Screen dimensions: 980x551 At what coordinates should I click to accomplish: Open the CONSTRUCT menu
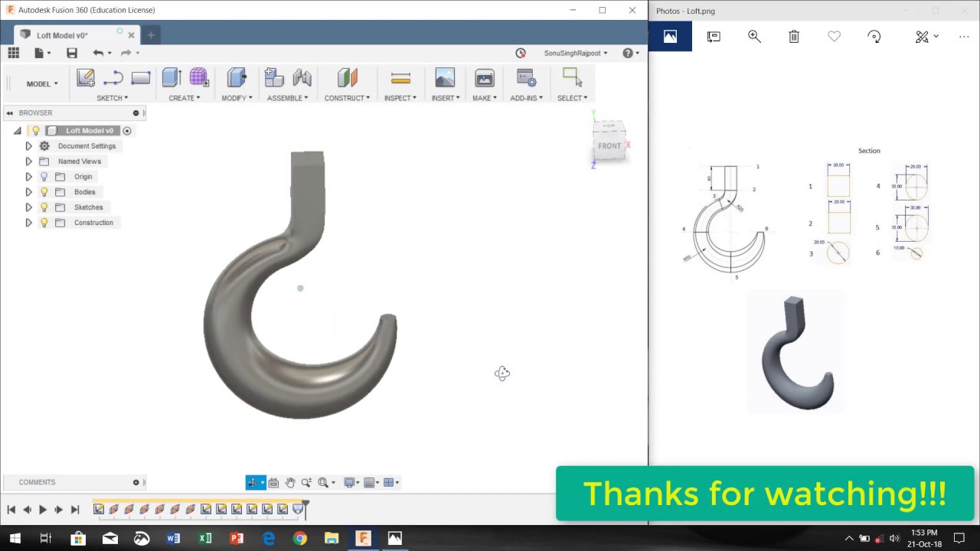pyautogui.click(x=347, y=98)
